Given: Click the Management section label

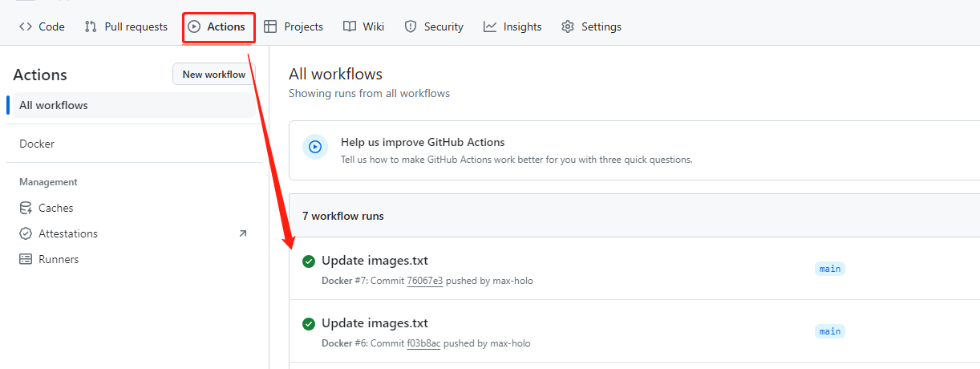Looking at the screenshot, I should click(48, 182).
